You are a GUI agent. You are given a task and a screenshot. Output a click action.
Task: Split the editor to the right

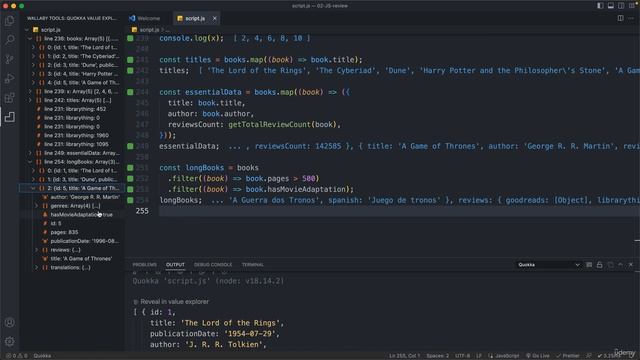coord(620,18)
